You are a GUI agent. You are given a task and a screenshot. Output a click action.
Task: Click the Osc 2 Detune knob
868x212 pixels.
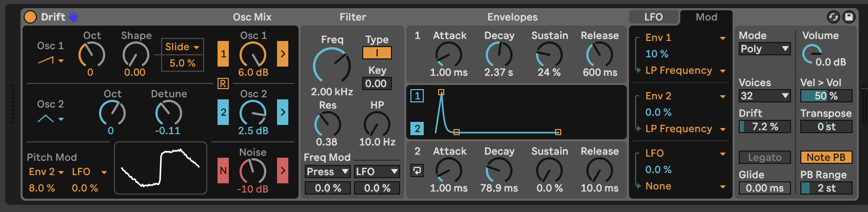169,113
